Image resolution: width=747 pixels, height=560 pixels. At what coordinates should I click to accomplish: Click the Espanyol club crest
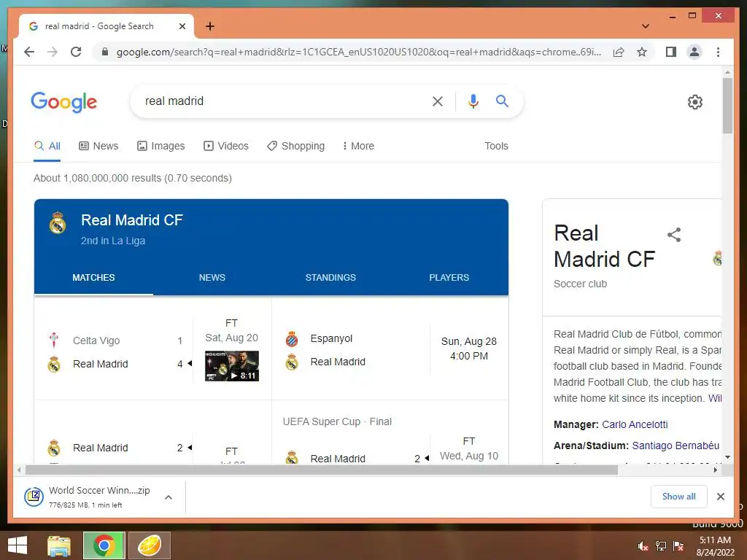[292, 339]
